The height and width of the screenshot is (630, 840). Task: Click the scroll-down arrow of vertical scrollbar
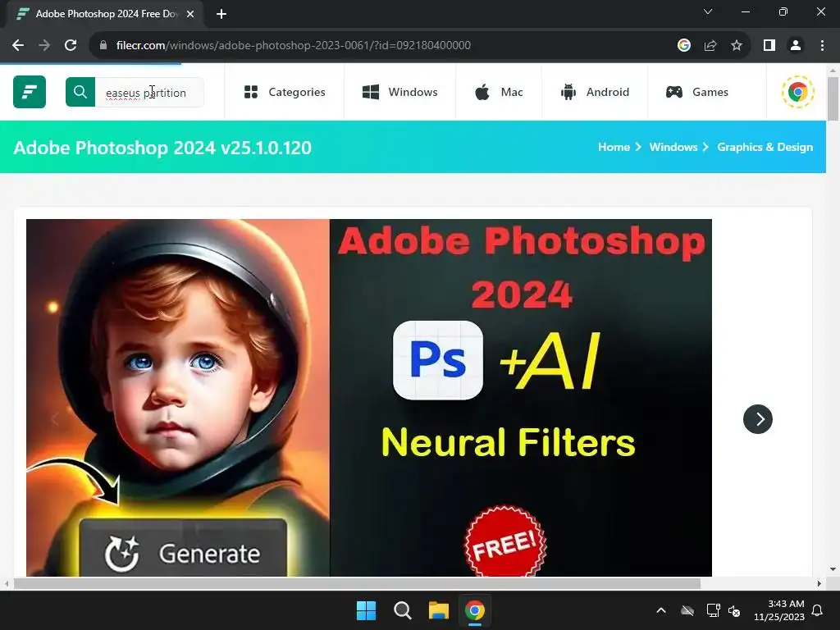(833, 569)
